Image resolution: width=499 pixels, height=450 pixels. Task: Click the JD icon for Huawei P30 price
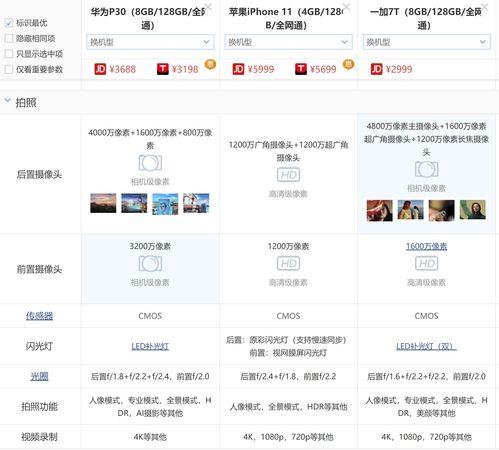click(x=100, y=69)
